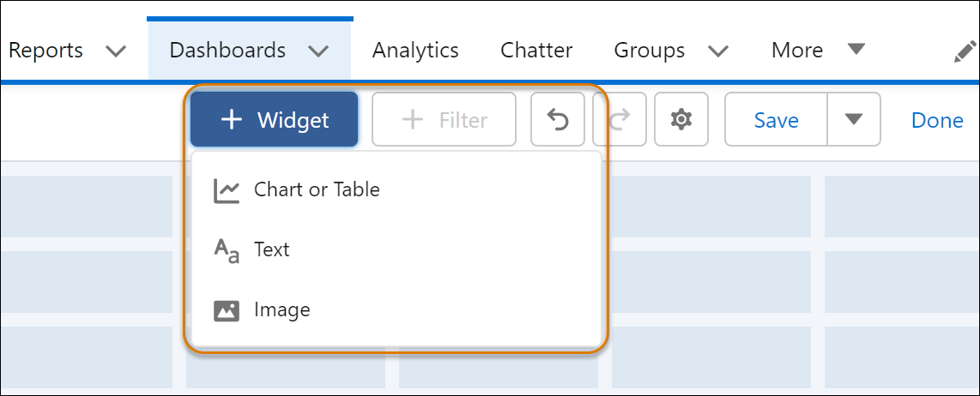Click the plus icon on Widget button
Image resolution: width=980 pixels, height=396 pixels.
pyautogui.click(x=232, y=120)
